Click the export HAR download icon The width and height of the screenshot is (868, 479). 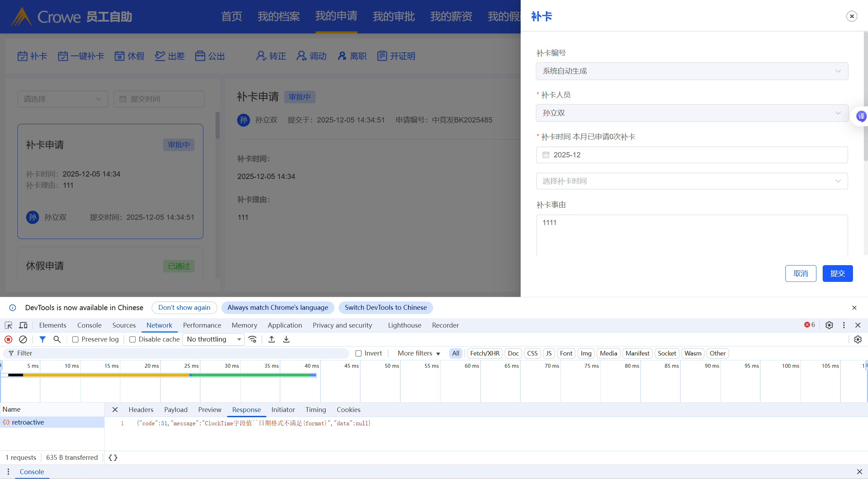(x=286, y=339)
